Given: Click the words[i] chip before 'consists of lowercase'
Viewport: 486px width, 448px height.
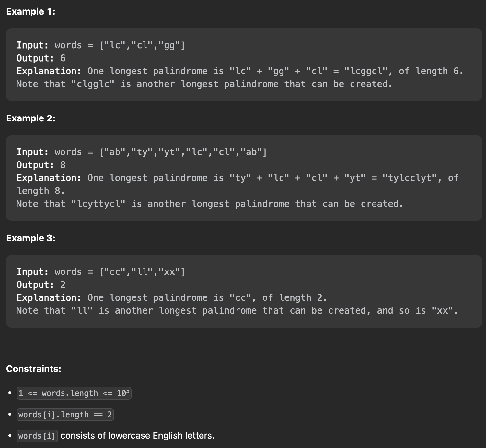Looking at the screenshot, I should tap(37, 436).
